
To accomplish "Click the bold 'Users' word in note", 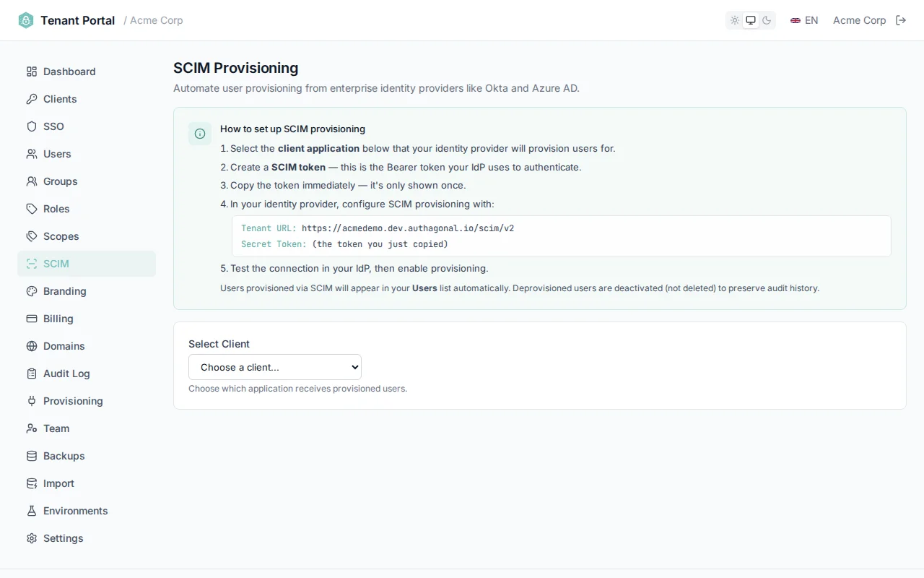I will coord(424,288).
